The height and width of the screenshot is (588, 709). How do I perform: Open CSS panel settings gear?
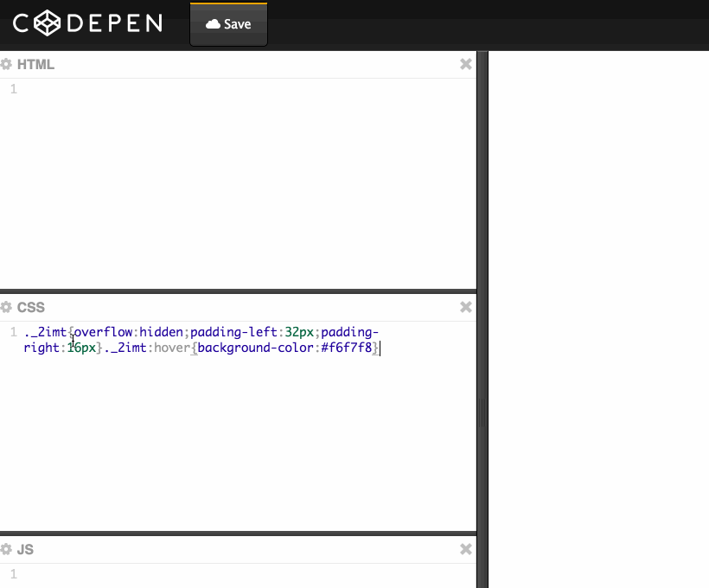coord(6,308)
